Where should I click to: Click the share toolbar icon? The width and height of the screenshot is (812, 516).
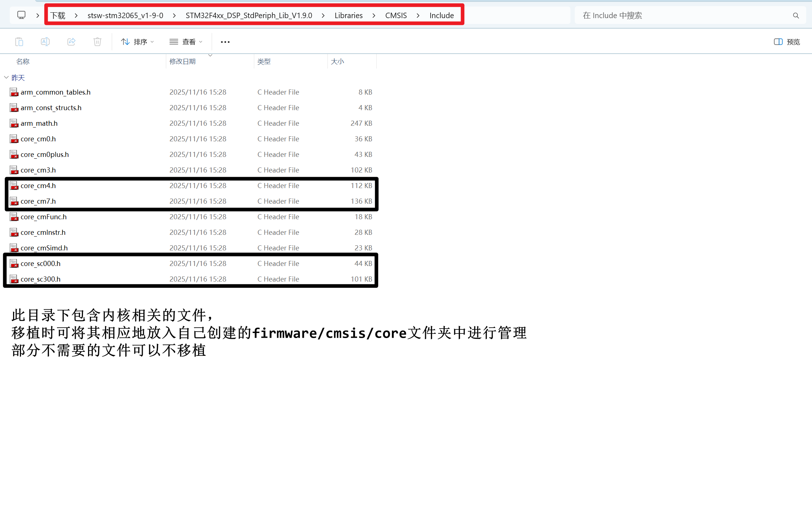tap(71, 42)
